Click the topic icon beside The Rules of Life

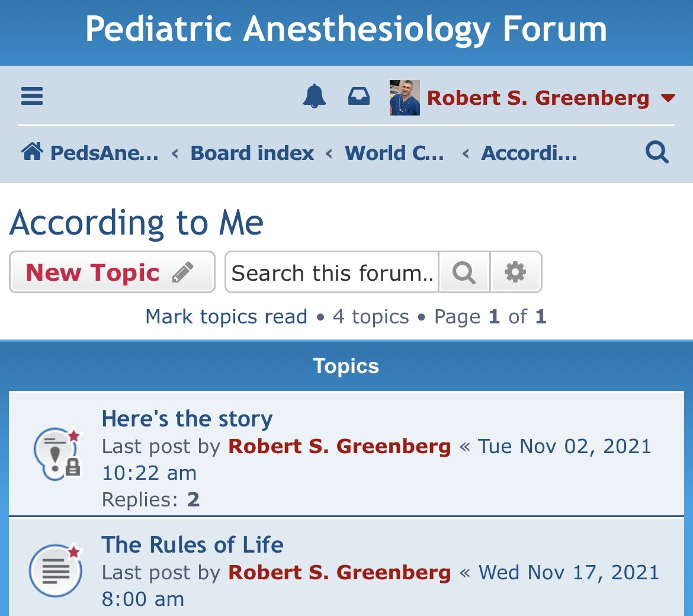point(56,570)
